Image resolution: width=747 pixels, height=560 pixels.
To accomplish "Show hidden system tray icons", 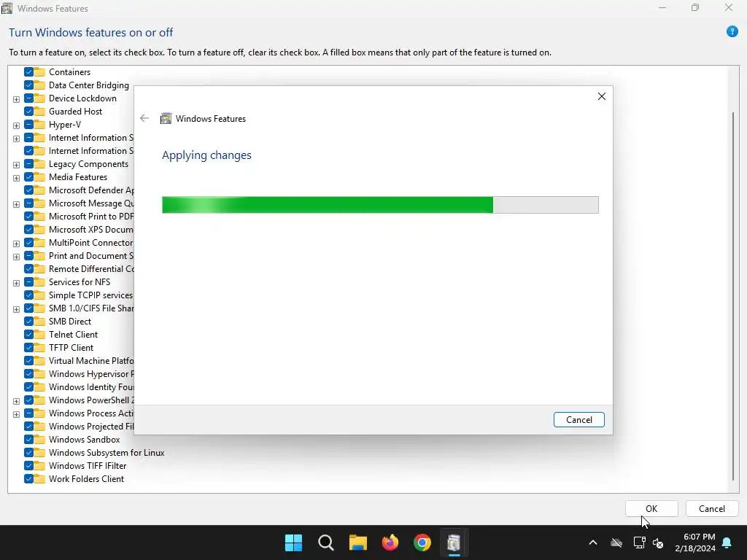I will 593,542.
